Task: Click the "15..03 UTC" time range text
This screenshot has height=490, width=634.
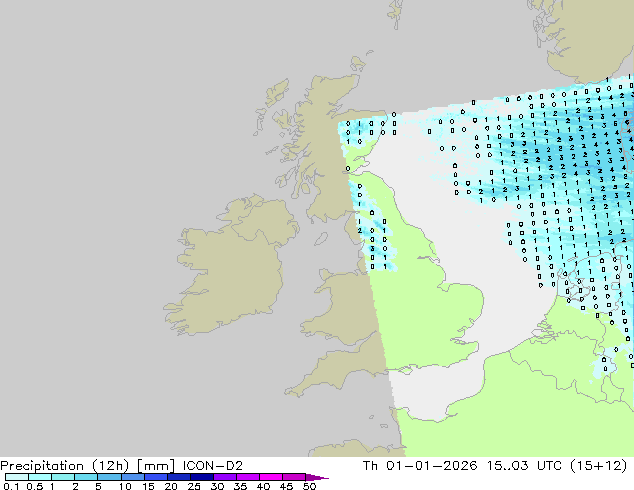Action: point(524,466)
